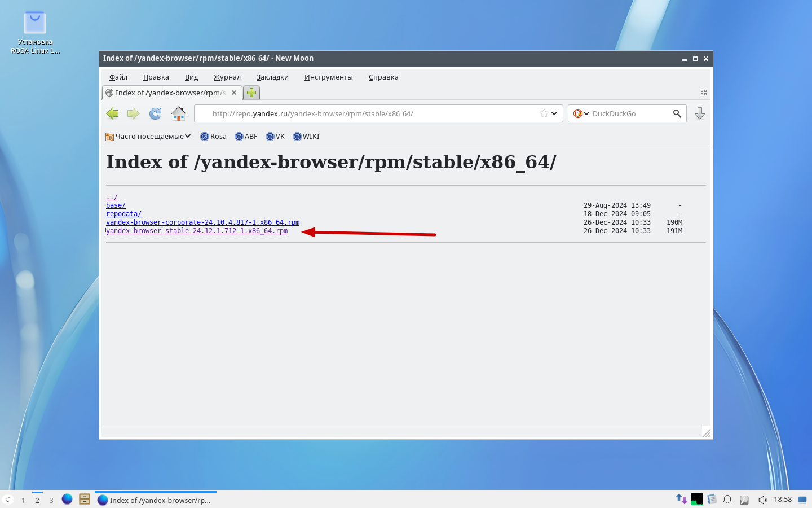Screen dimensions: 812x508
Task: Open the repodata/ directory link
Action: (123, 214)
